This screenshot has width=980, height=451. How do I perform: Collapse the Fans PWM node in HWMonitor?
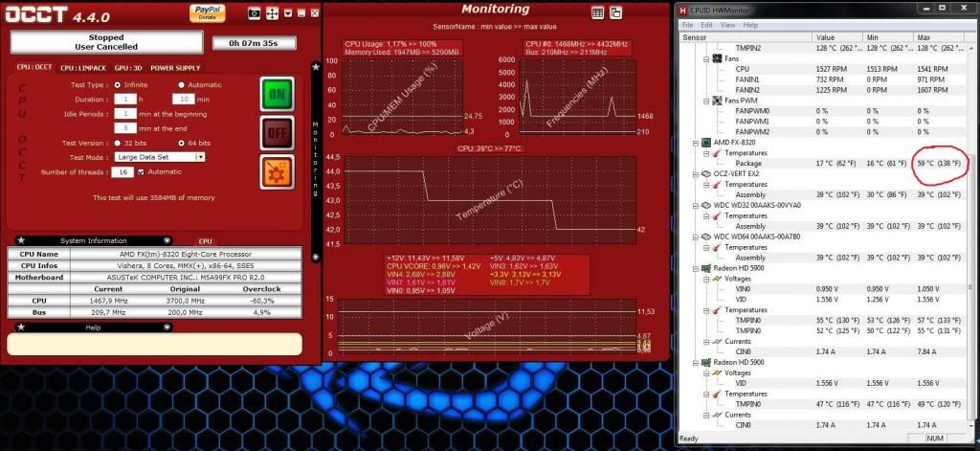707,101
